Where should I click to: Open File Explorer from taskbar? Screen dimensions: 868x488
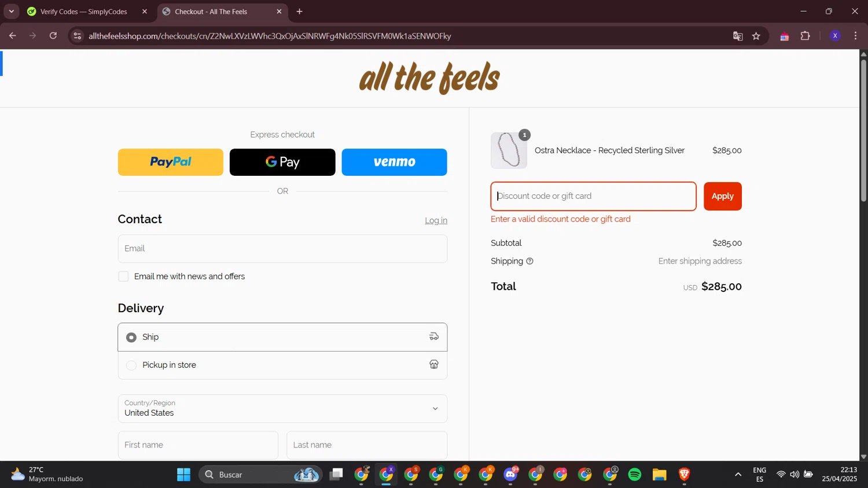660,475
